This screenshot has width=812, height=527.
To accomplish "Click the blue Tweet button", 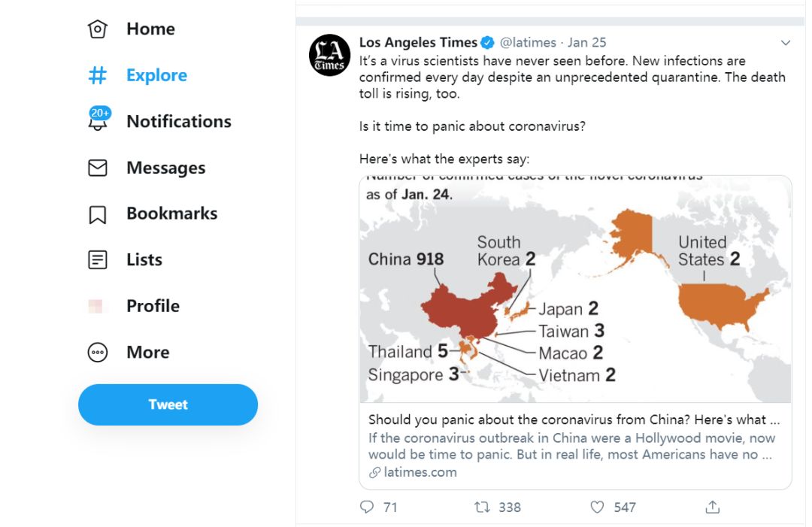I will pos(168,404).
